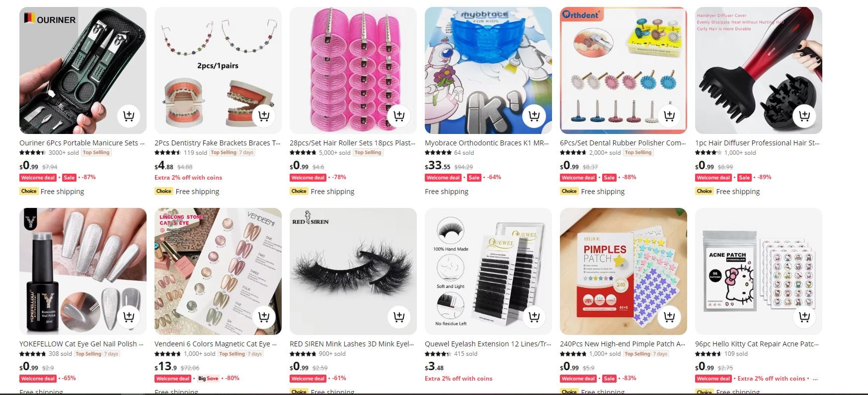
Task: Add Hello Kitty Acne Patch to cart
Action: 804,317
